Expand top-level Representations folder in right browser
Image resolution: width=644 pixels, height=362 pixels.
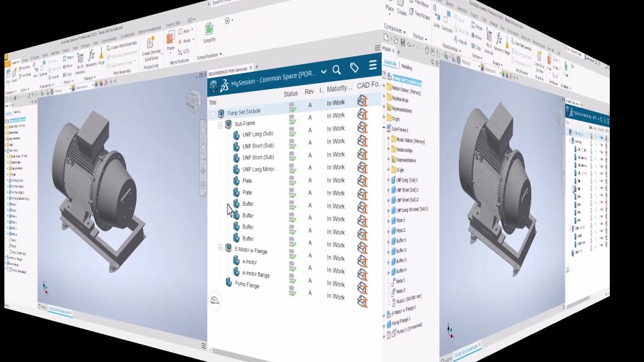pos(385,108)
